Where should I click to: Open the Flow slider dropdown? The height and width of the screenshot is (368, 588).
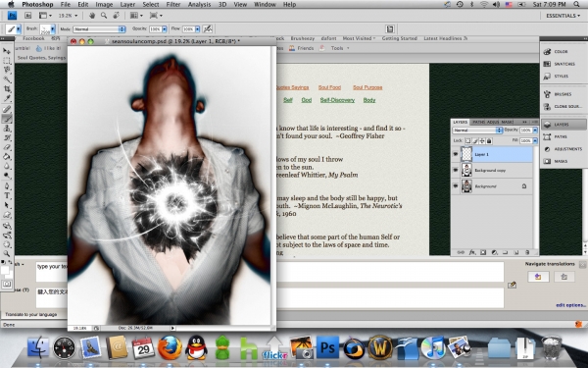[197, 28]
